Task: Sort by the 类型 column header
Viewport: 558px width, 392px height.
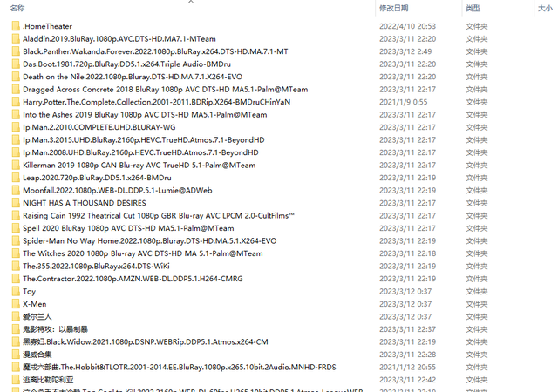Action: click(x=473, y=8)
